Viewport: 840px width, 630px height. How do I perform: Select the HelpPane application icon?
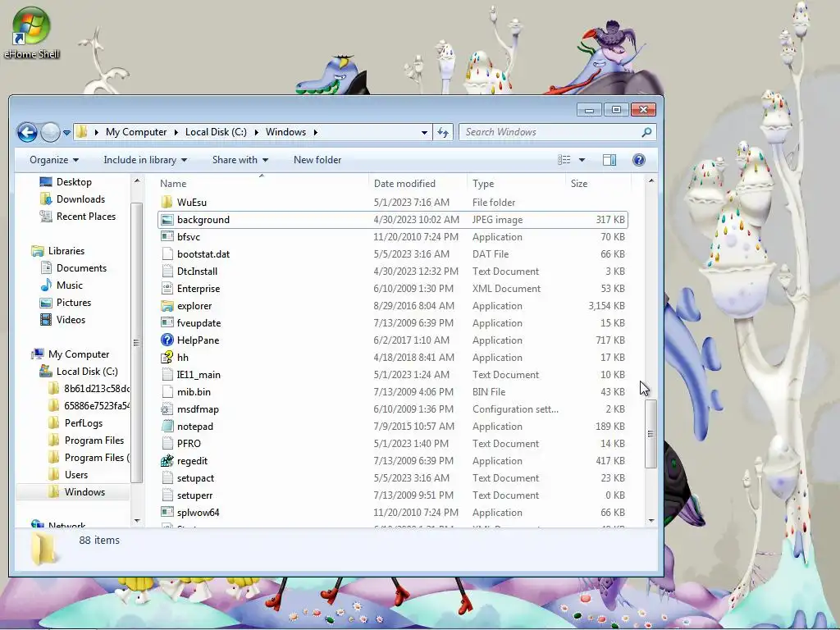[x=167, y=340]
